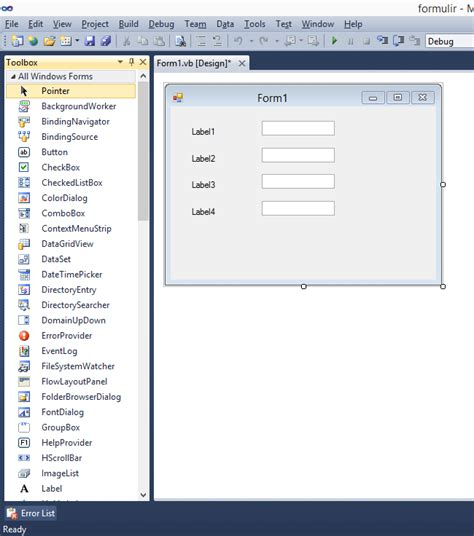
Task: Select the GroupBox control in Toolbox
Action: point(71,427)
